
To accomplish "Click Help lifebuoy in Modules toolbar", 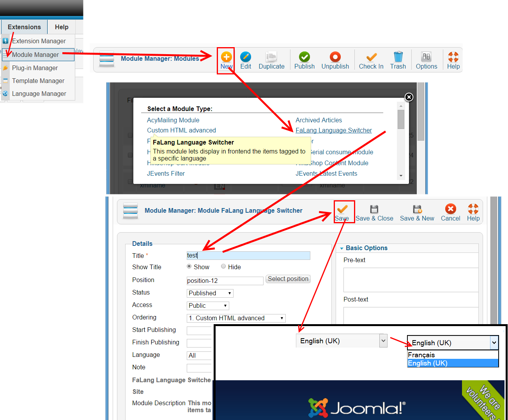I will point(453,57).
